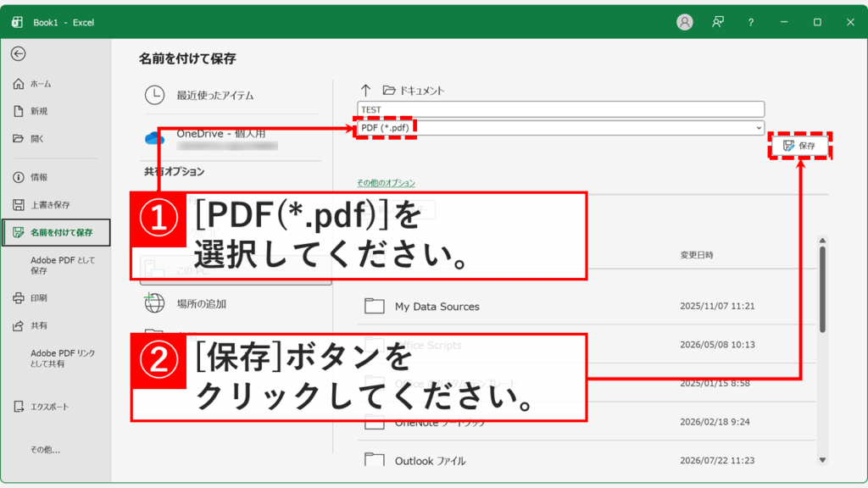
Task: Click the OneDrive cloud icon
Action: [x=154, y=138]
